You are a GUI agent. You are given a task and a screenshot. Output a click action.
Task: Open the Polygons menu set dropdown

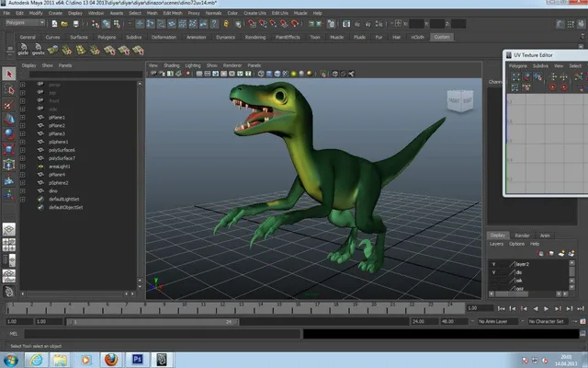pos(25,23)
